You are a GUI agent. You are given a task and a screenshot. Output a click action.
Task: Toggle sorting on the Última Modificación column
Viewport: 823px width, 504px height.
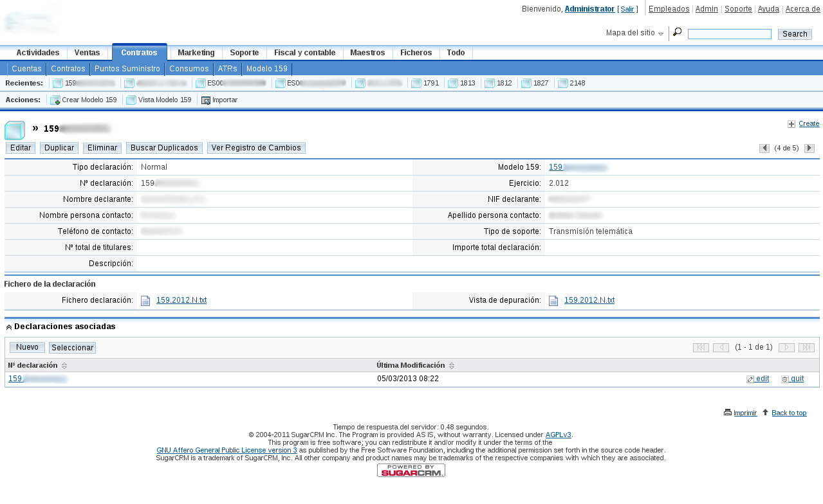click(x=450, y=364)
